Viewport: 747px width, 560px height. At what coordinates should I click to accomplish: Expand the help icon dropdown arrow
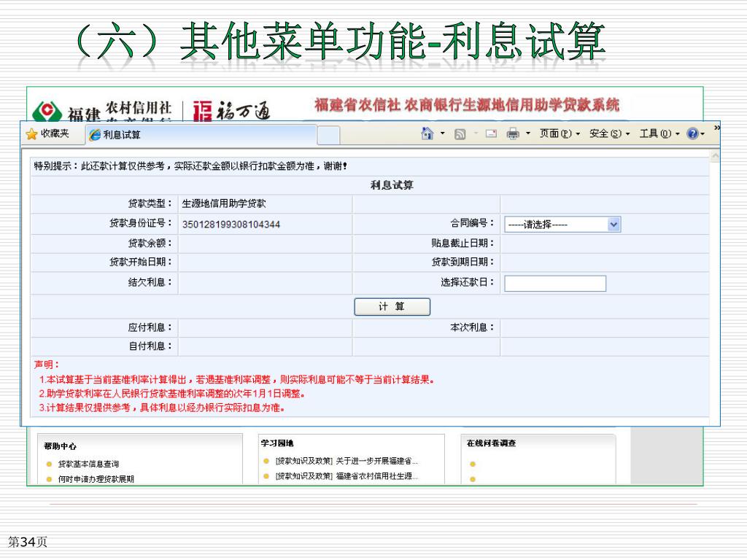pyautogui.click(x=703, y=134)
